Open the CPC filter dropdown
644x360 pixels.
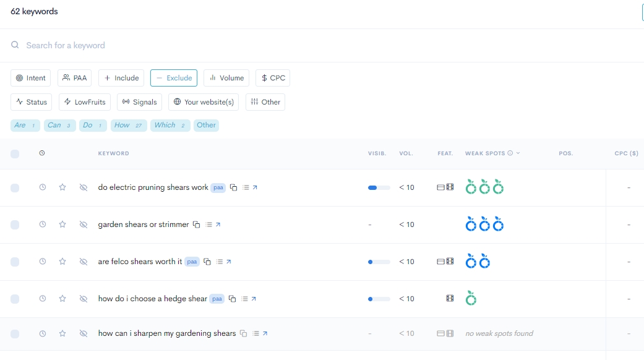[273, 78]
